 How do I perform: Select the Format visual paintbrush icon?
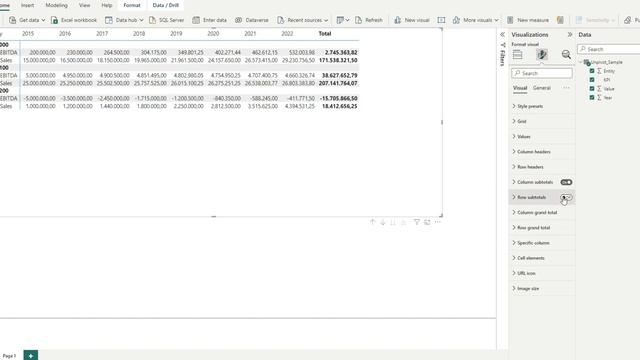[x=542, y=54]
